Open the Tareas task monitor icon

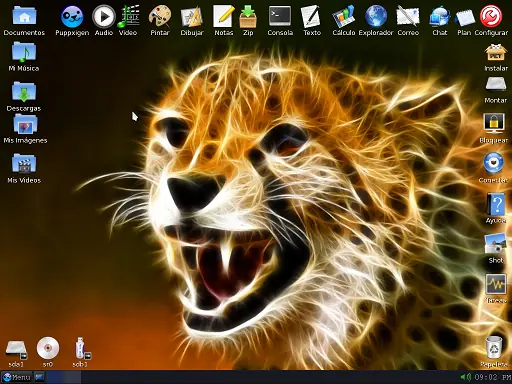(x=496, y=284)
